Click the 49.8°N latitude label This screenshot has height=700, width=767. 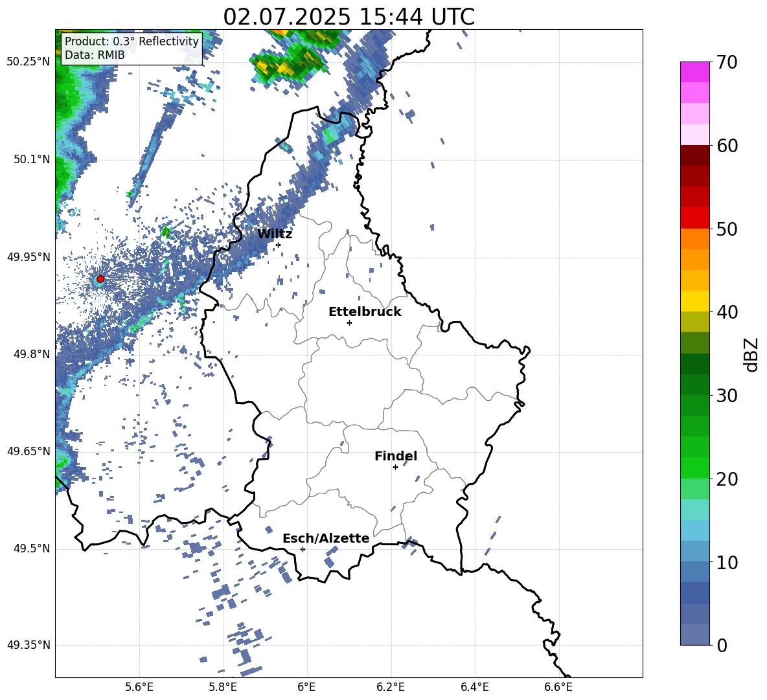(x=32, y=354)
